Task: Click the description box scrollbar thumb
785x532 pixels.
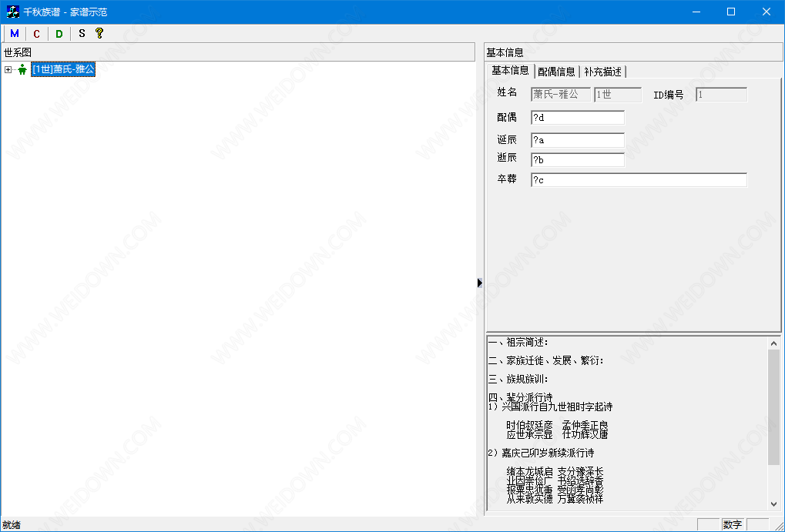Action: (773, 407)
